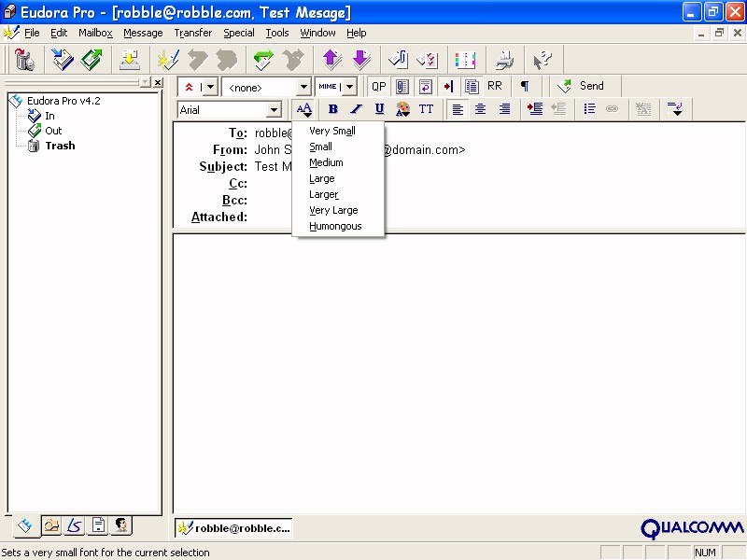Viewport: 747px width, 560px height.
Task: Click the Print toolbar icon
Action: [x=504, y=60]
